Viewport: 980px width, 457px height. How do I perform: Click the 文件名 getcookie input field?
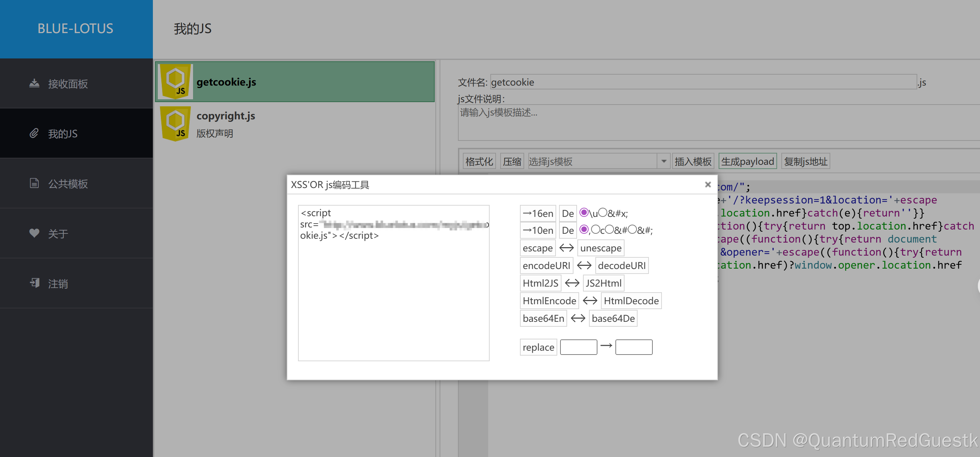pos(703,82)
